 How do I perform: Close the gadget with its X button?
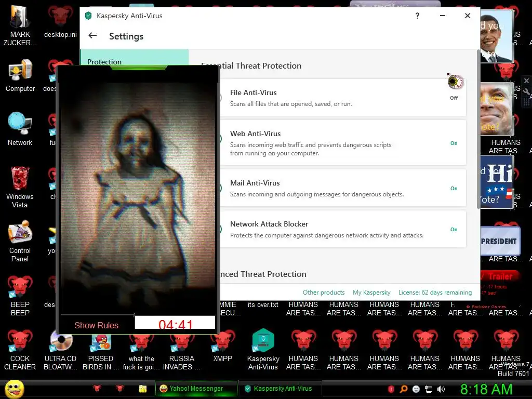point(526,81)
